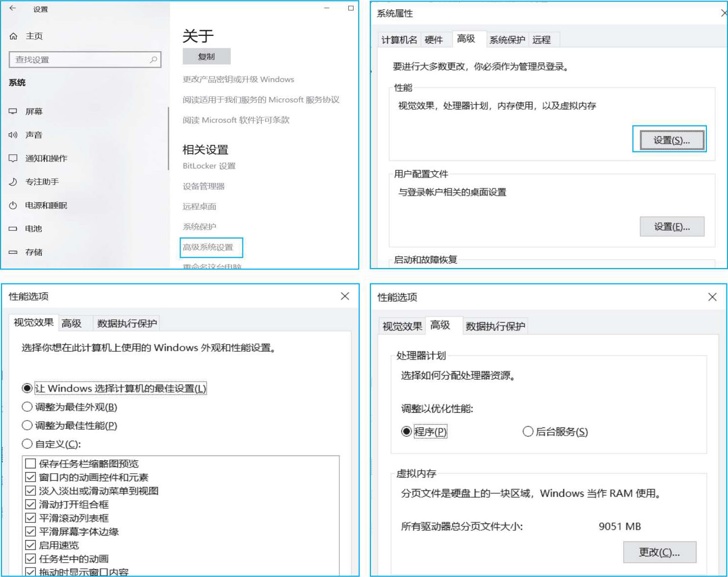Select the 后台服务 radio option
Screen dimensions: 728x577
coord(528,431)
